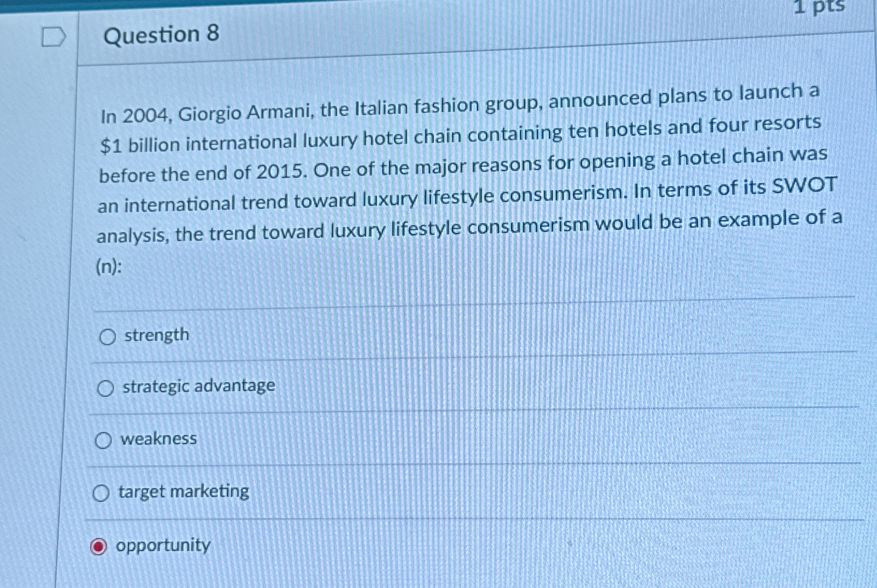Select the strategic advantage radio button

click(105, 387)
